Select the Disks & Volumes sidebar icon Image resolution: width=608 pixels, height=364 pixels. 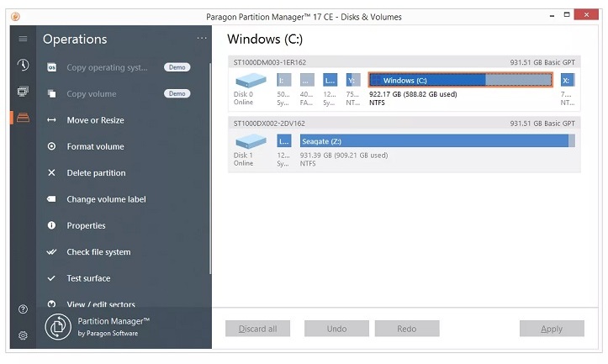23,118
